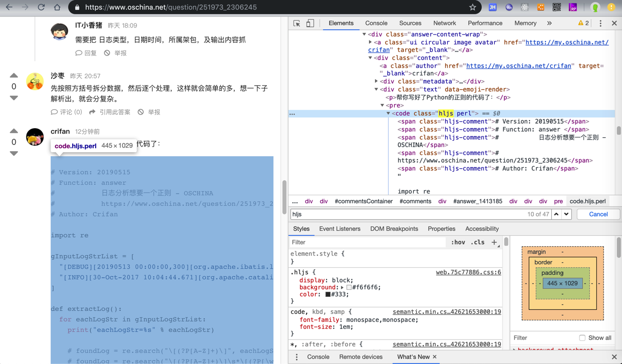Open 沙枣's avatar profile
The image size is (622, 364).
tap(35, 81)
